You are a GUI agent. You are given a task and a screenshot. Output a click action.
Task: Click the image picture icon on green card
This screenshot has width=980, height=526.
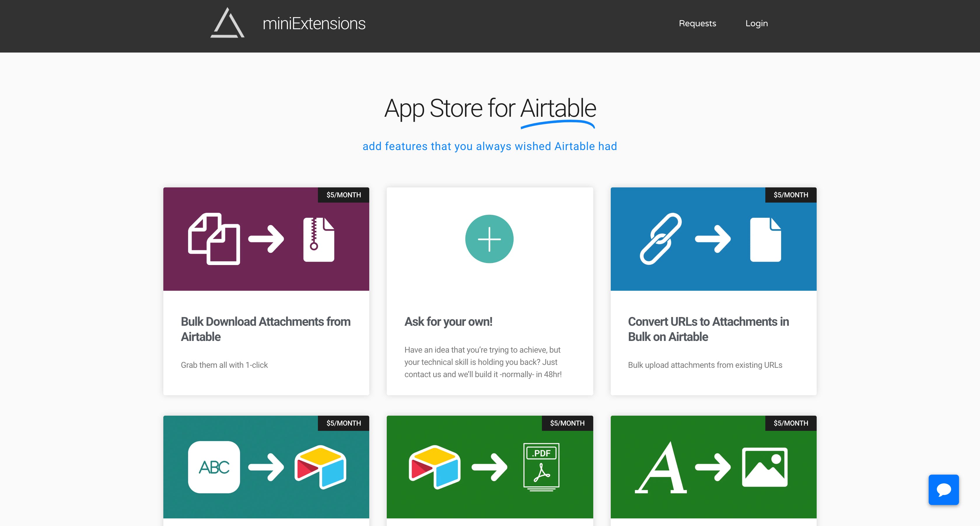click(x=765, y=467)
